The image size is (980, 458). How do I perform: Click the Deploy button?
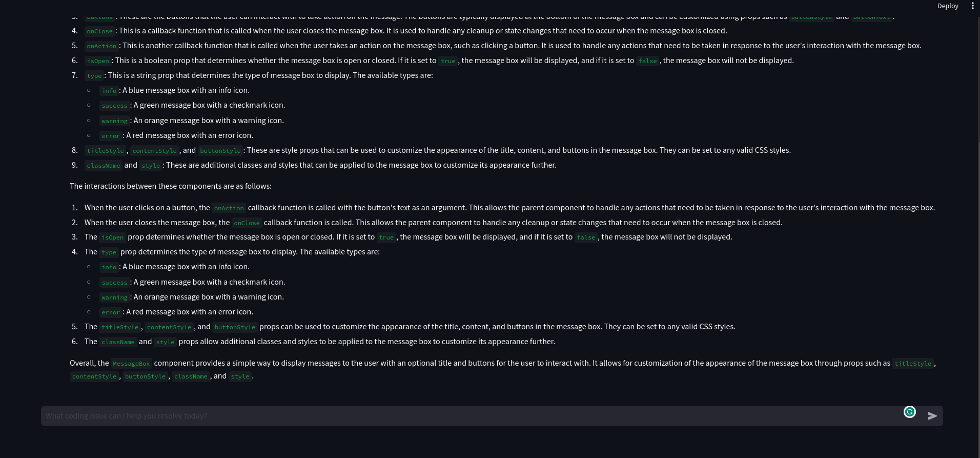[x=948, y=6]
